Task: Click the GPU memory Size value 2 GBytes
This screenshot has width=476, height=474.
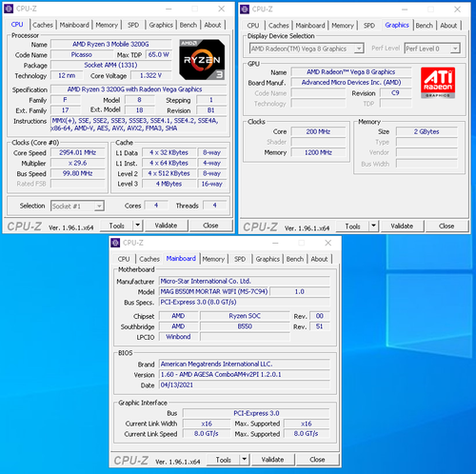Action: [426, 131]
